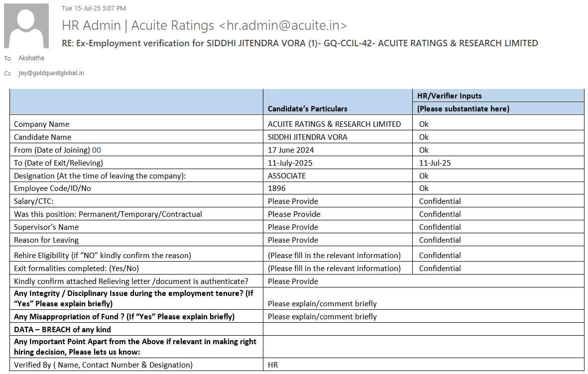588x374 pixels.
Task: Click Confidential in Reason for Leaving row
Action: tap(440, 240)
